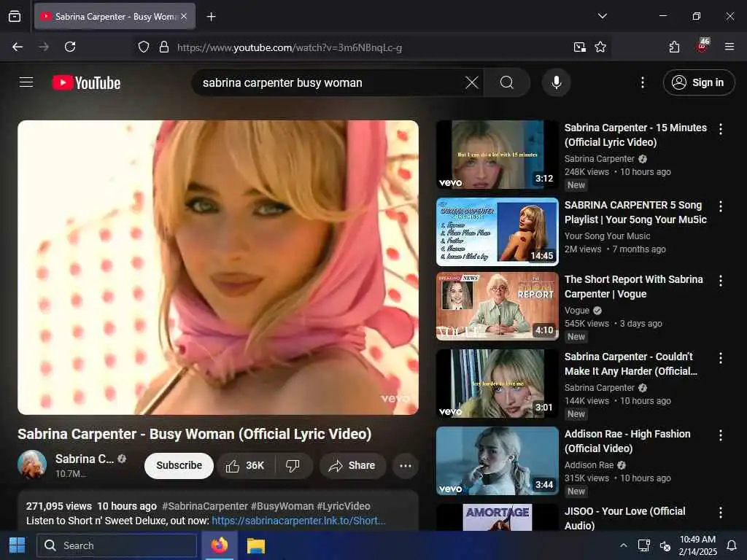Open the 15 Minutes lyric video thumbnail

(x=497, y=155)
